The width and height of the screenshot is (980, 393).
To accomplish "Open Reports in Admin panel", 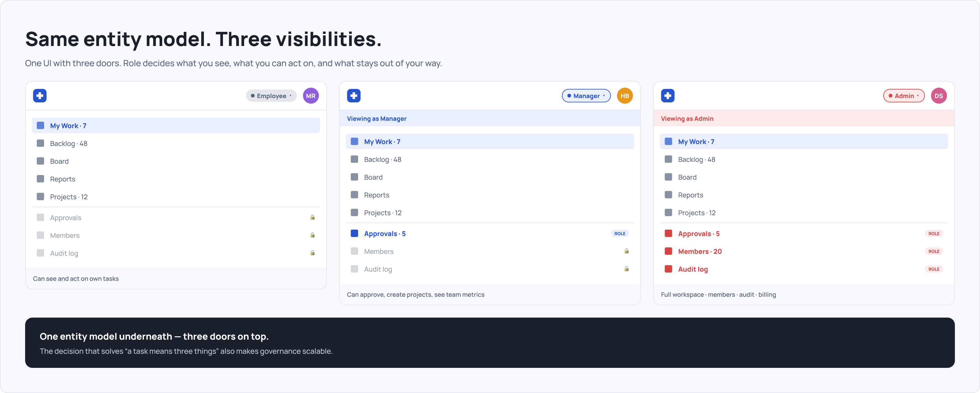I will pos(804,195).
